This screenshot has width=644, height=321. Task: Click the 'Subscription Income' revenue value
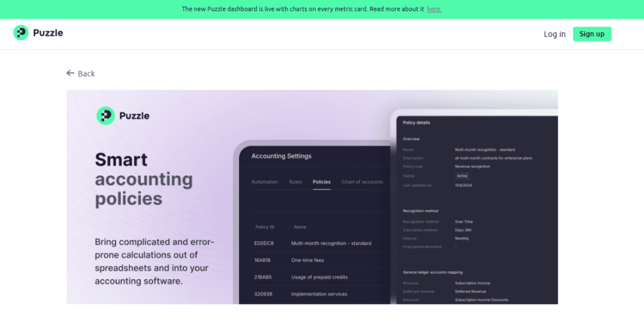coord(472,283)
